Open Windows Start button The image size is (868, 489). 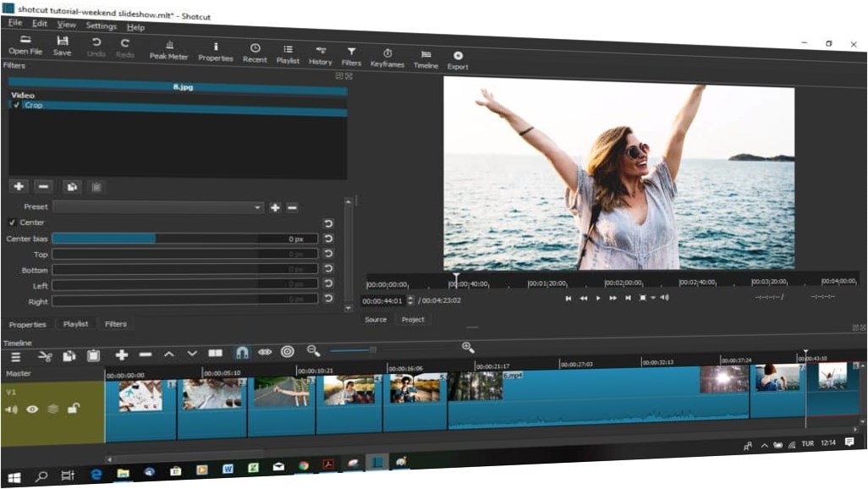tap(14, 477)
